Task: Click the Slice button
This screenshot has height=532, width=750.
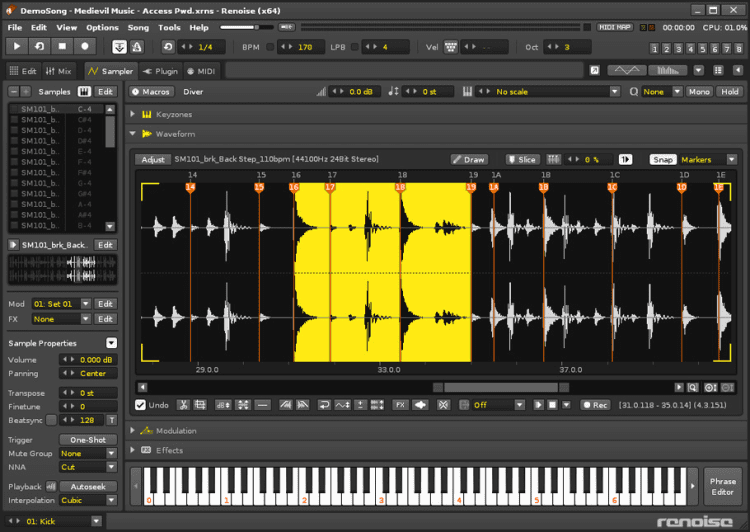Action: 522,159
